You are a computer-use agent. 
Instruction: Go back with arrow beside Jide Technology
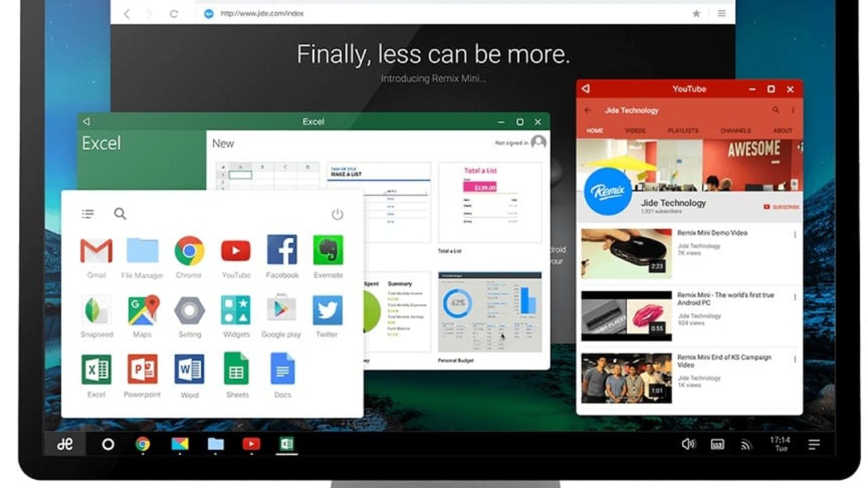click(x=588, y=110)
